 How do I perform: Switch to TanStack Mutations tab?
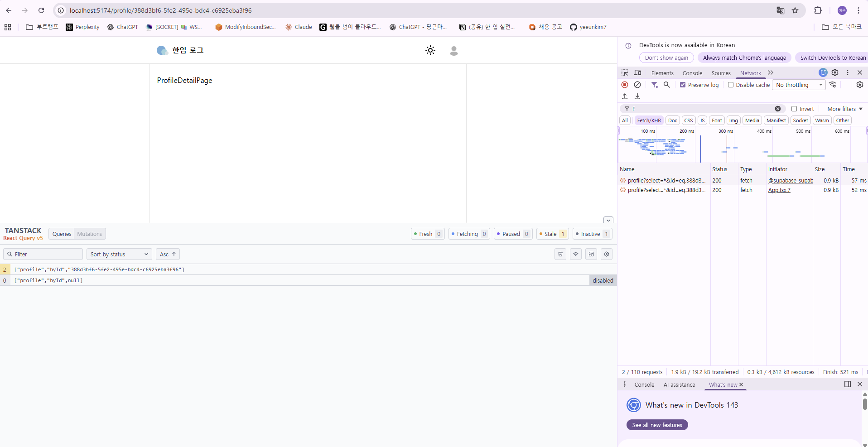[90, 234]
